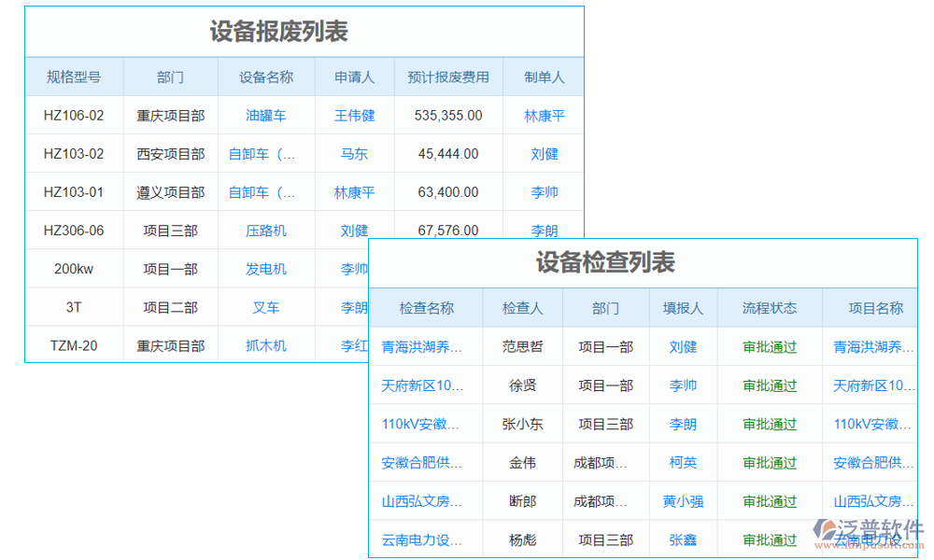Select 制单人 林康平 link

click(x=545, y=115)
